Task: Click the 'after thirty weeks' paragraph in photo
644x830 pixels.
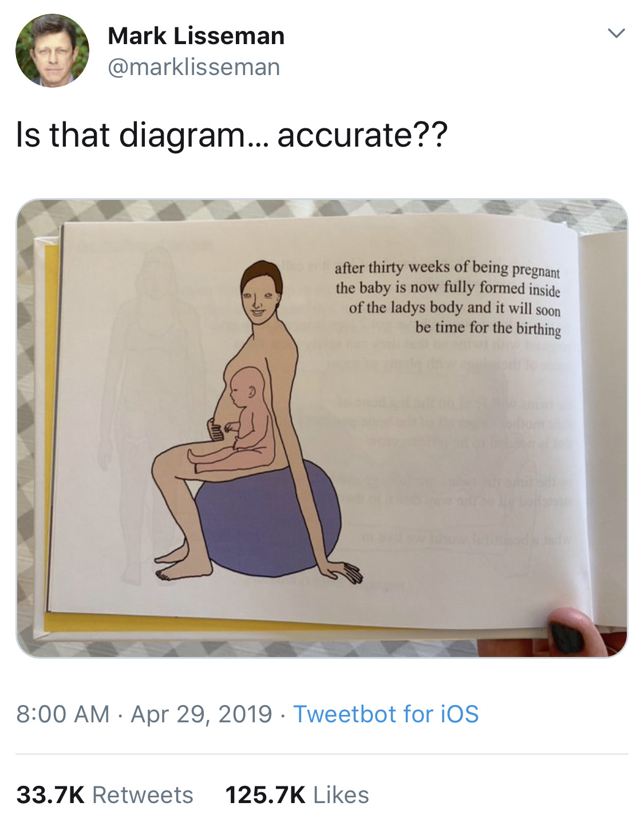Action: [x=448, y=298]
